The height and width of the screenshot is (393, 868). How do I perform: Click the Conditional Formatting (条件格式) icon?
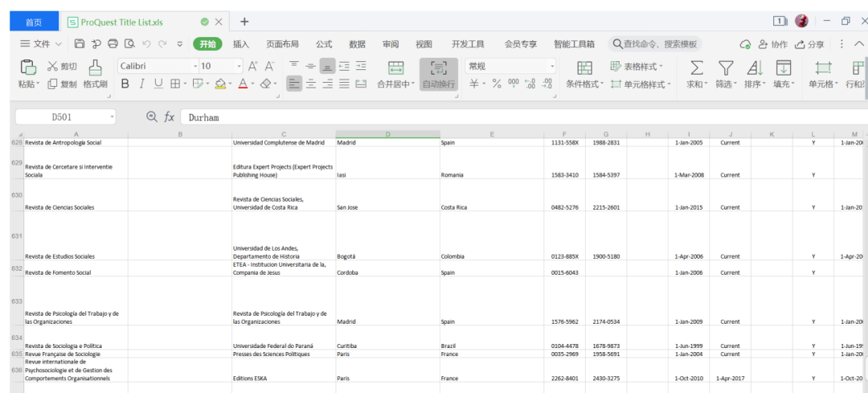click(584, 68)
